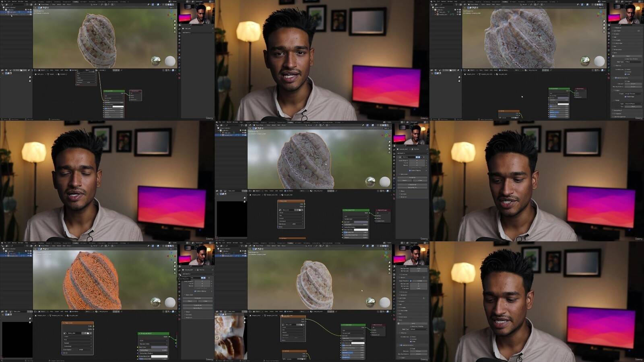644x362 pixels.
Task: Click HDRI preview sphere in top-left frame viewport
Action: tap(156, 61)
